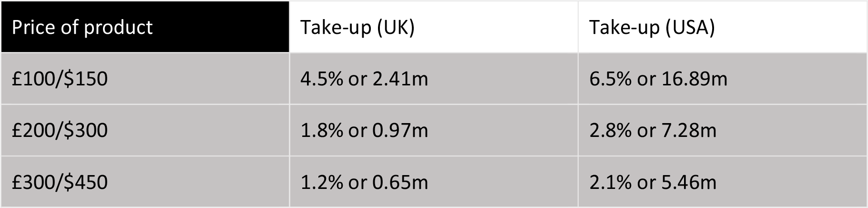Select the 'Take-up (UK)' column header
This screenshot has height=208, width=868.
[x=357, y=27]
